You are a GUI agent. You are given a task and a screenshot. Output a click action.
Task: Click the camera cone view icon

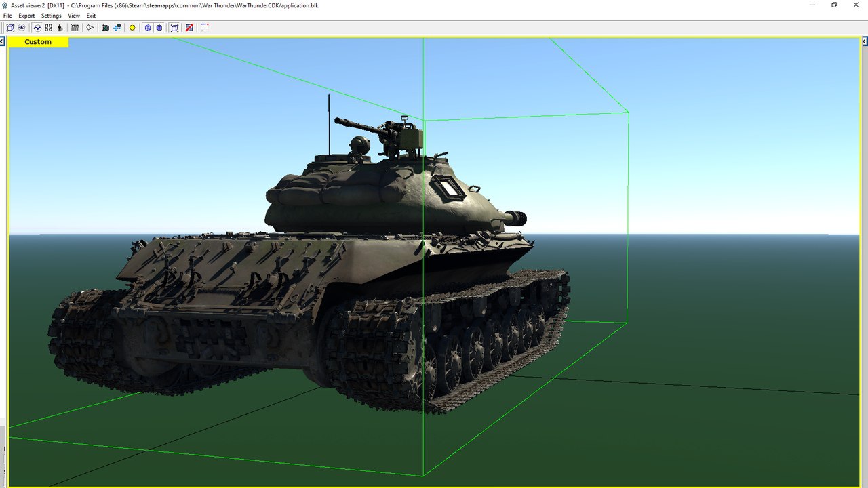[90, 28]
